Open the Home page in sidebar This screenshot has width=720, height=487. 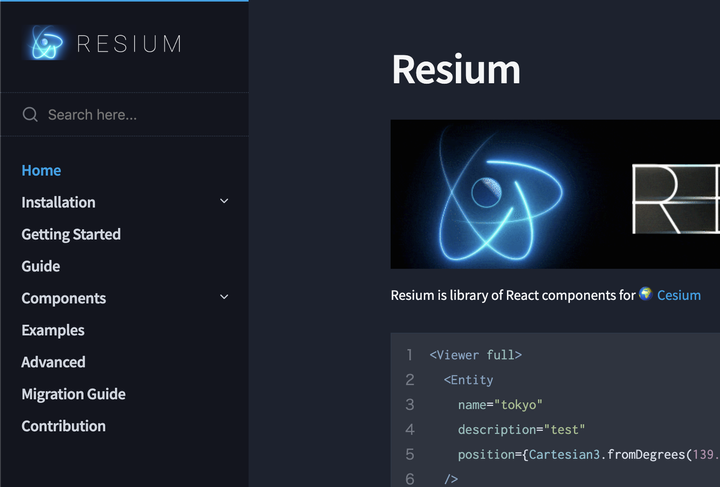point(41,170)
